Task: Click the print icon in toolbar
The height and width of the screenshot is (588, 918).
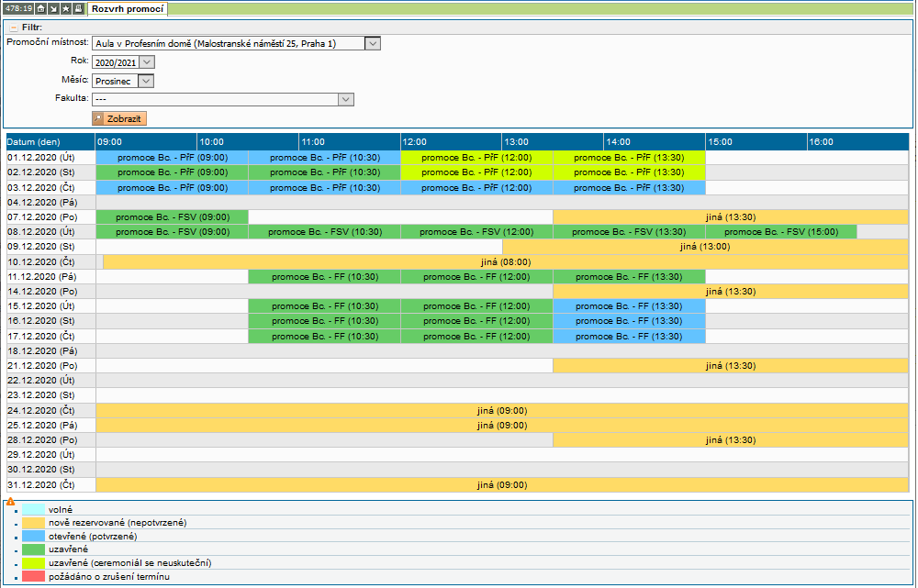Action: [x=77, y=8]
